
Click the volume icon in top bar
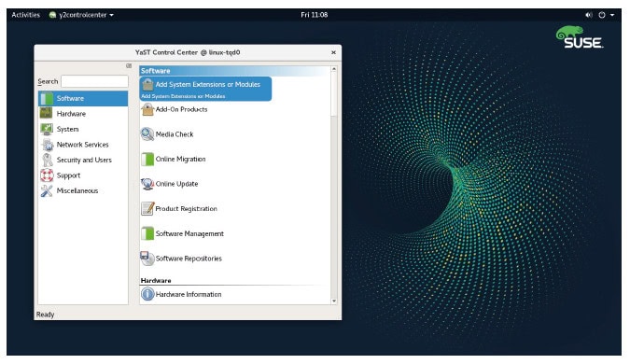tap(589, 15)
